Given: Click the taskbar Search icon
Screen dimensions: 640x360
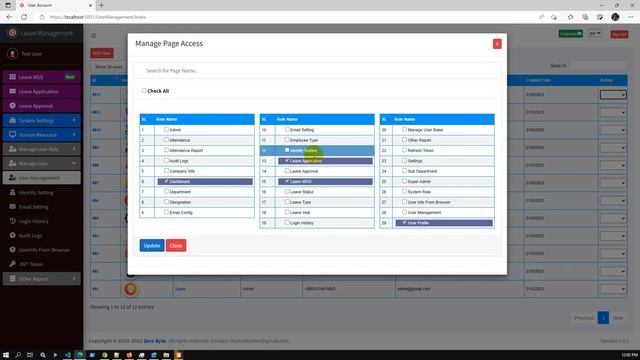Looking at the screenshot, I should point(18,355).
